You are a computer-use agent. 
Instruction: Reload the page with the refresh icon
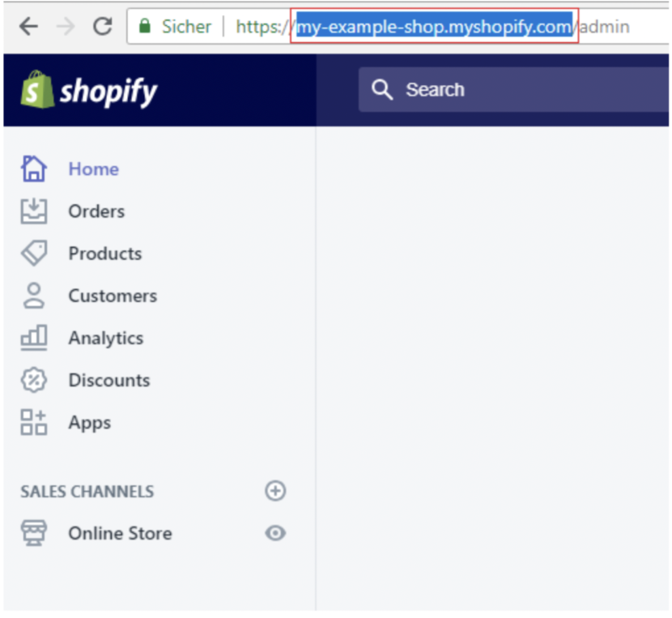click(103, 26)
